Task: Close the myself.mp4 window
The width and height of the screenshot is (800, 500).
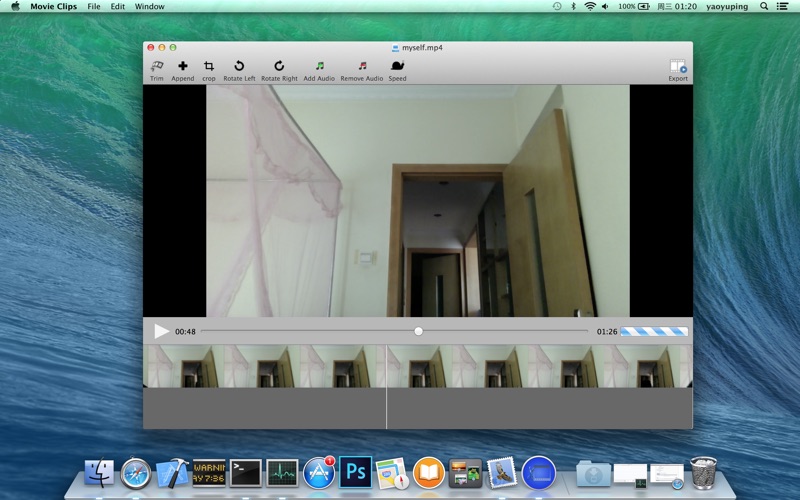Action: click(x=151, y=47)
